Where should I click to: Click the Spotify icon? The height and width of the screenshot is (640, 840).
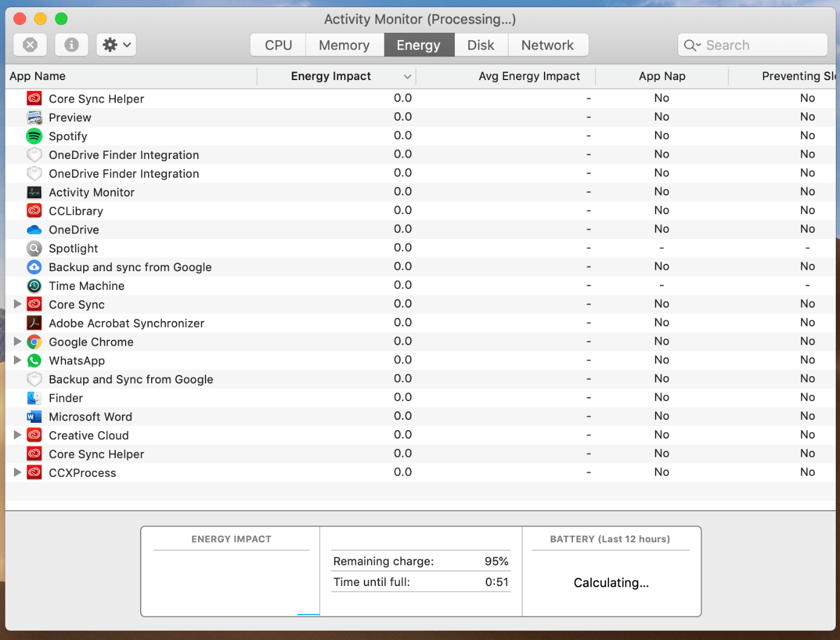pos(35,136)
